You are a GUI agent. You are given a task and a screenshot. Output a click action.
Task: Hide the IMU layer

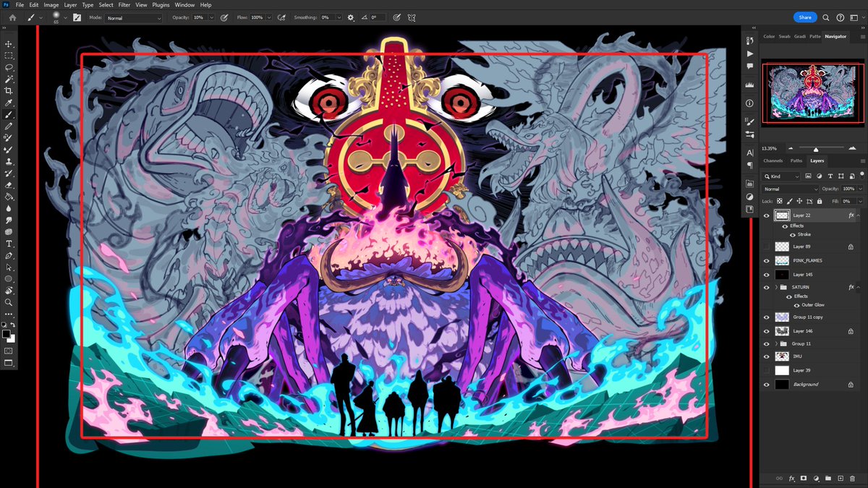point(767,356)
